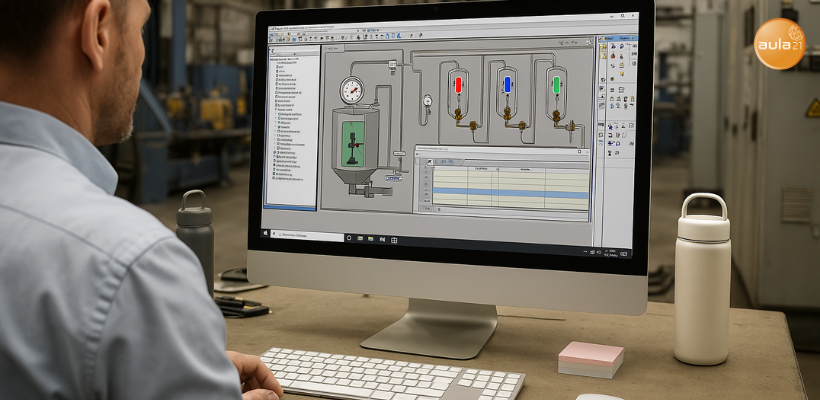Click the taskbar search input box
The width and height of the screenshot is (820, 400).
(x=308, y=236)
